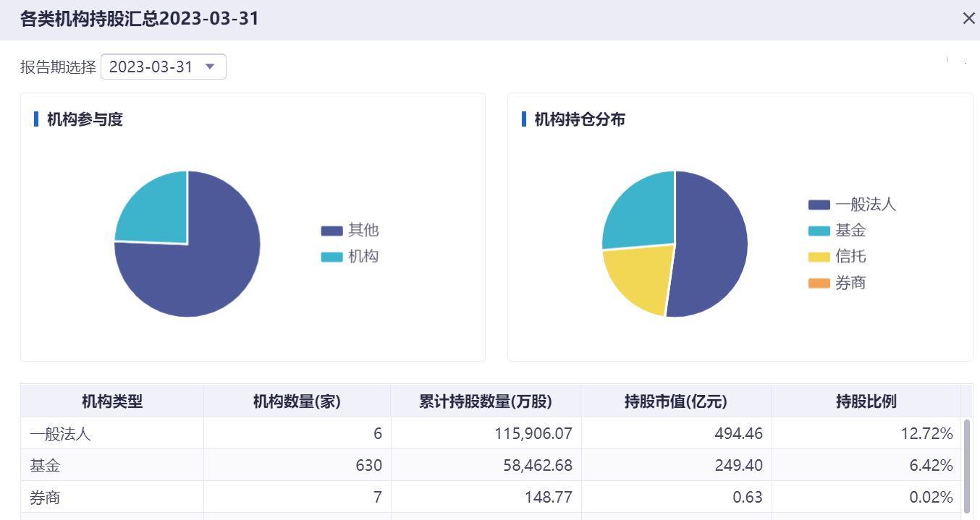Click the 信托 legend swatch
Screen dimensions: 980x520
819,257
